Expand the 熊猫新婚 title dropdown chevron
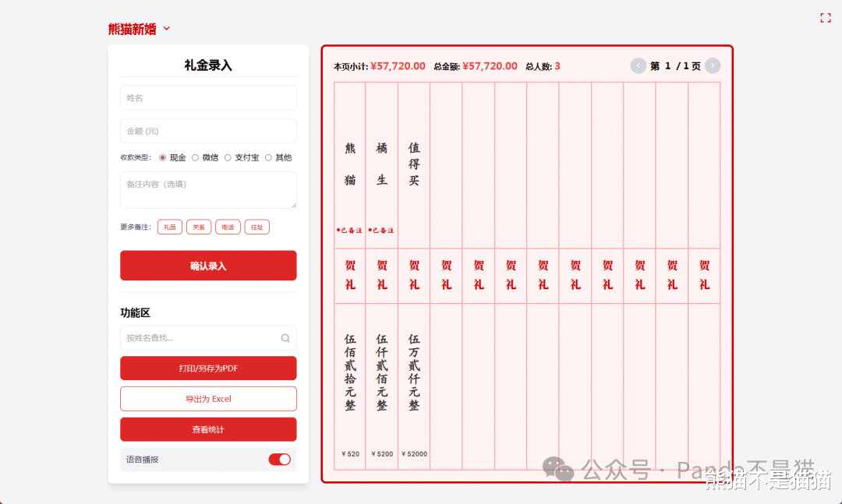This screenshot has width=842, height=504. click(x=167, y=29)
